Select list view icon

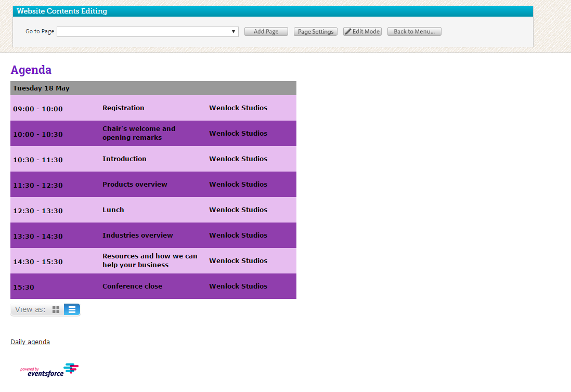(x=72, y=309)
